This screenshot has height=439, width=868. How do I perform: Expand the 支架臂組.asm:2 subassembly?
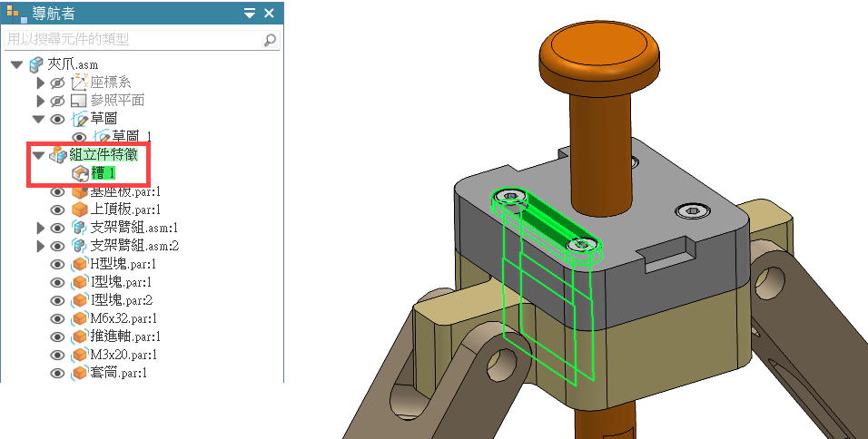pos(41,246)
